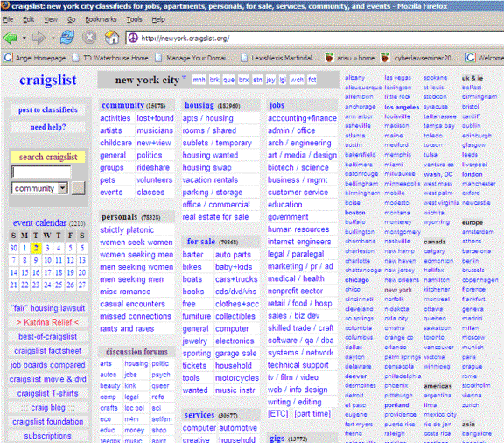Open the craig blog link

click(48, 408)
